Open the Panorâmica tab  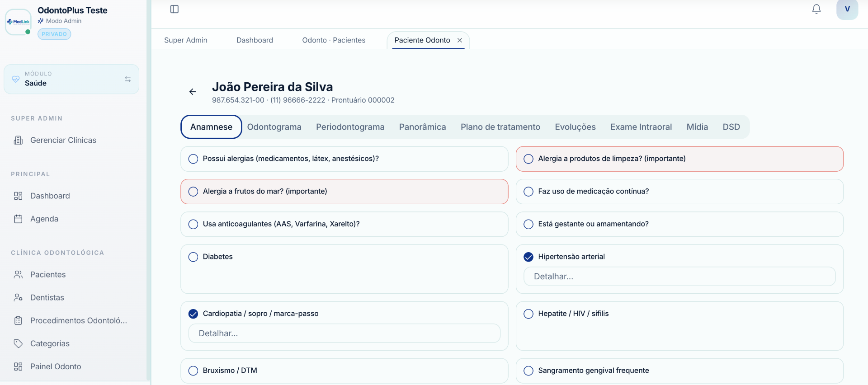[x=422, y=127]
